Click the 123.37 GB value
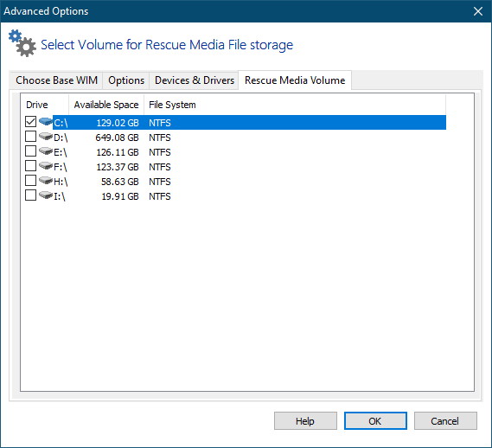 coord(118,167)
